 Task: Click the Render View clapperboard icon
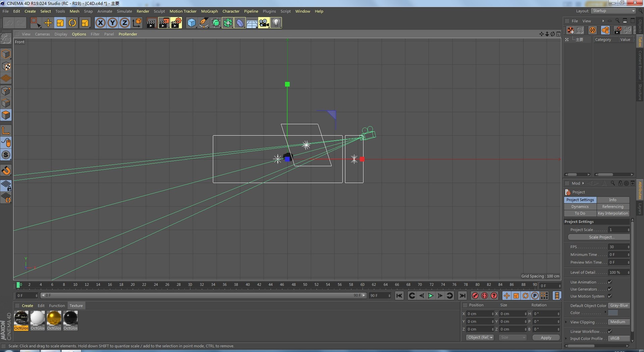(x=151, y=23)
